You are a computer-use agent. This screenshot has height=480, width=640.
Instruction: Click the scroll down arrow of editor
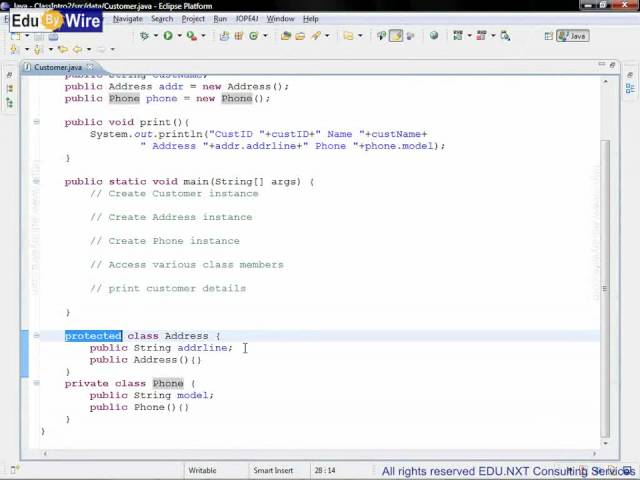point(605,443)
